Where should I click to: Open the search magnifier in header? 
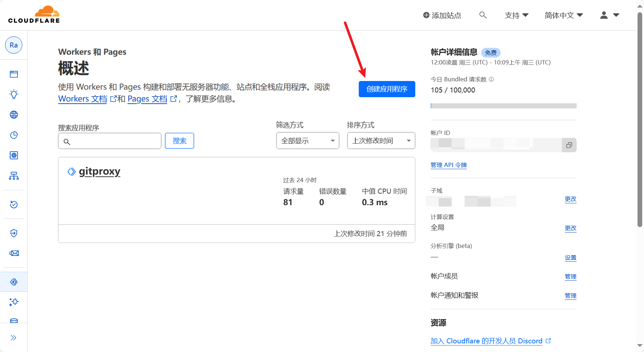483,15
